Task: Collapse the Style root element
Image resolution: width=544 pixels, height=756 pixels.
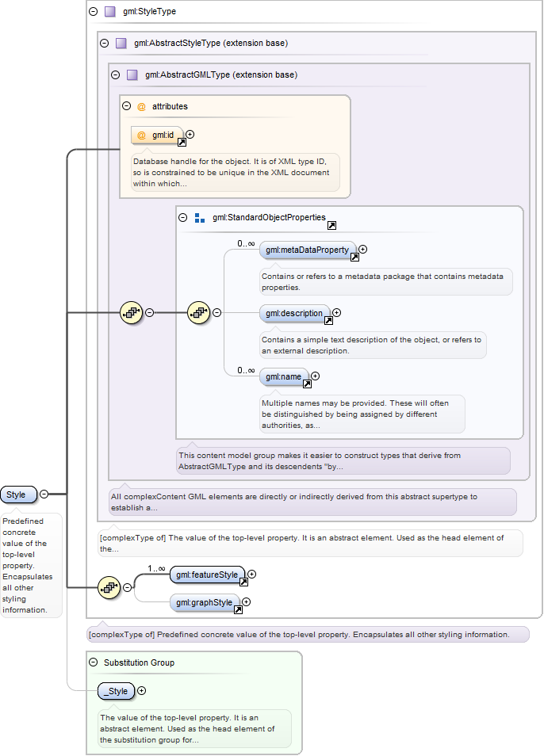Action: point(44,494)
